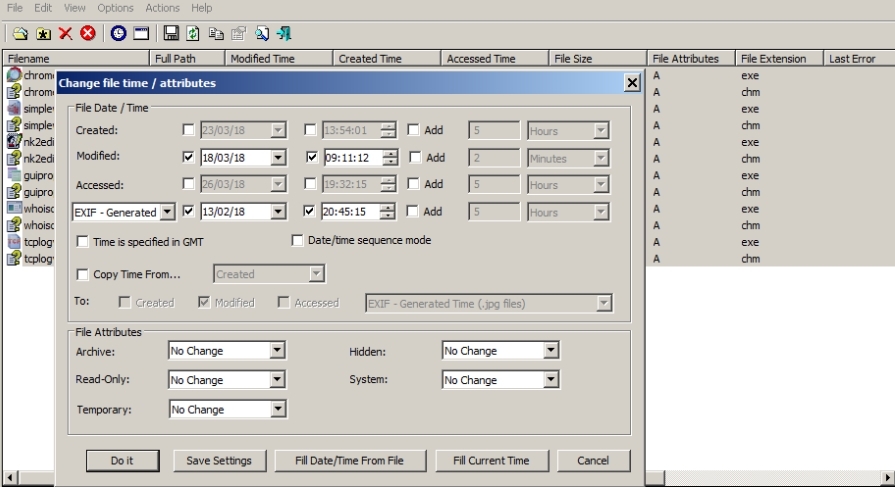Screen dimensions: 895x487
Task: Click the Fill Current Time button
Action: 491,460
